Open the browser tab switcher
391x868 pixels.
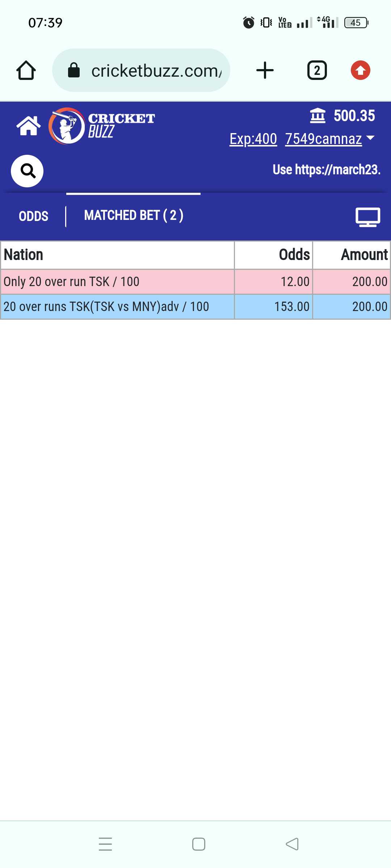(x=317, y=70)
